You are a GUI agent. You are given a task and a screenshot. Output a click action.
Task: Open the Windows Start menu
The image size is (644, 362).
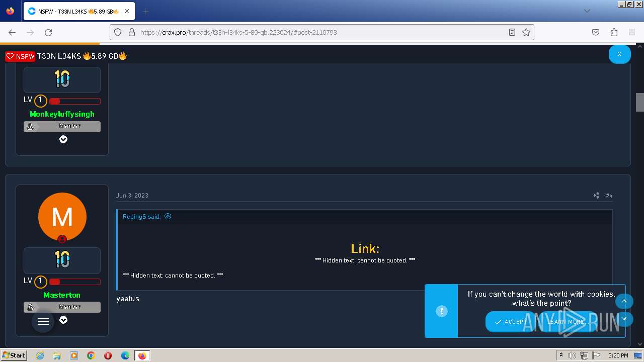[x=14, y=355]
